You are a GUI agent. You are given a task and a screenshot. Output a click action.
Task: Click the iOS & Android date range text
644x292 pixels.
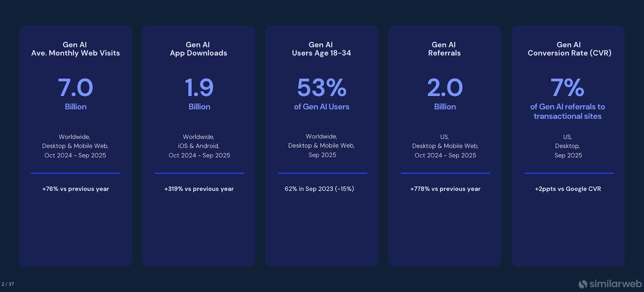tap(199, 146)
